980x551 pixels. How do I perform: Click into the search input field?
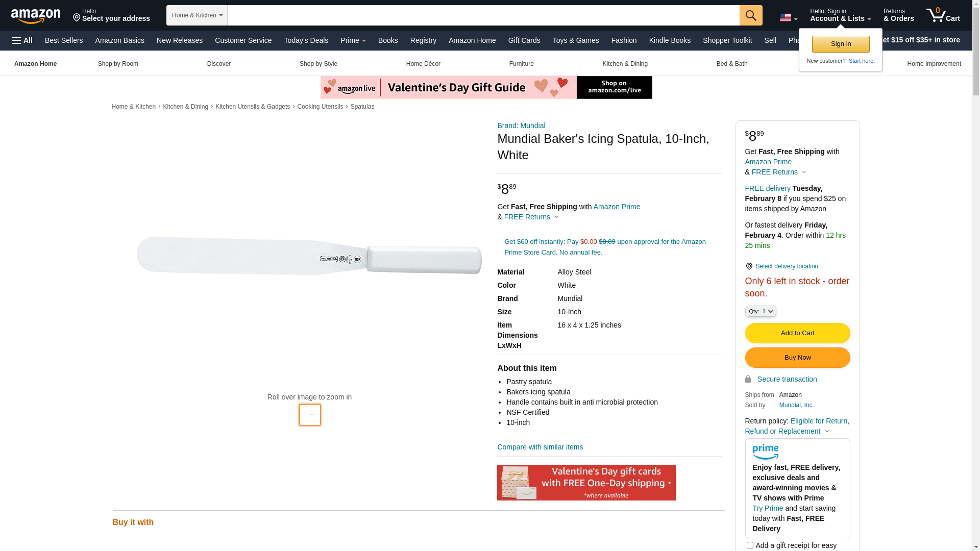pyautogui.click(x=482, y=15)
